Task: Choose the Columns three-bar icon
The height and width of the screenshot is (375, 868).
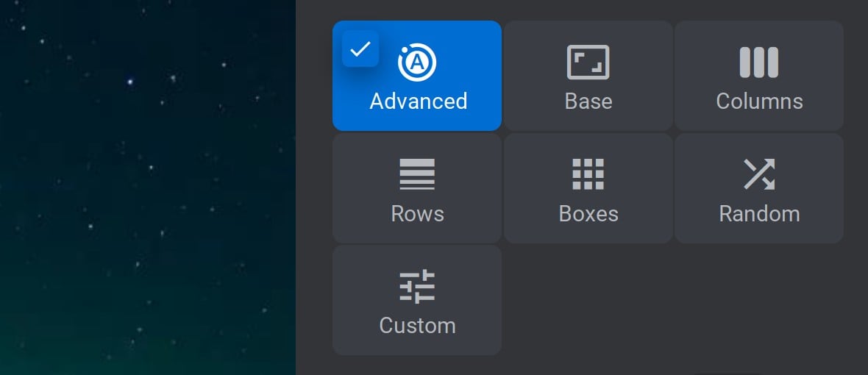Action: pyautogui.click(x=759, y=62)
